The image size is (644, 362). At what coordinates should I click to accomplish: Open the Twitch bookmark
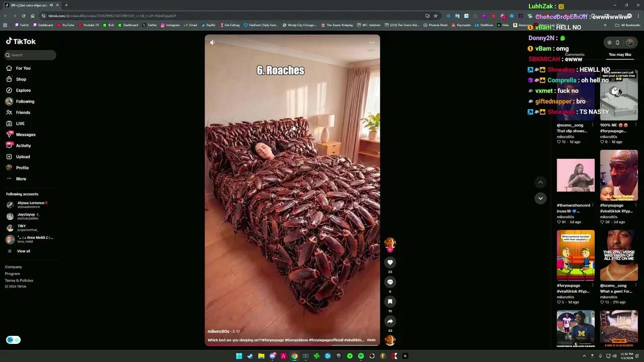click(22, 25)
